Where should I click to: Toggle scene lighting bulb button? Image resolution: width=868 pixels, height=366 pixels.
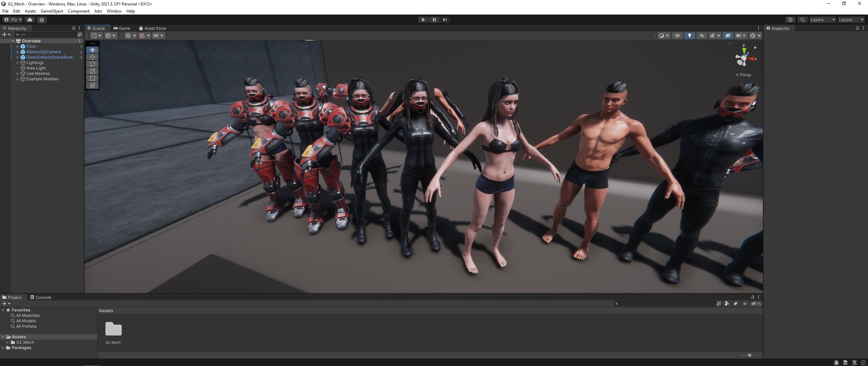(689, 36)
